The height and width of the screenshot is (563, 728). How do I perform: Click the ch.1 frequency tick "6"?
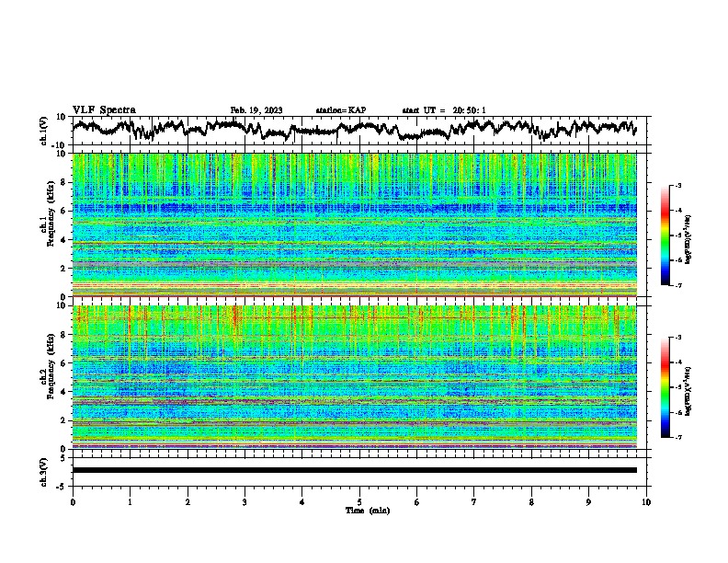click(64, 212)
